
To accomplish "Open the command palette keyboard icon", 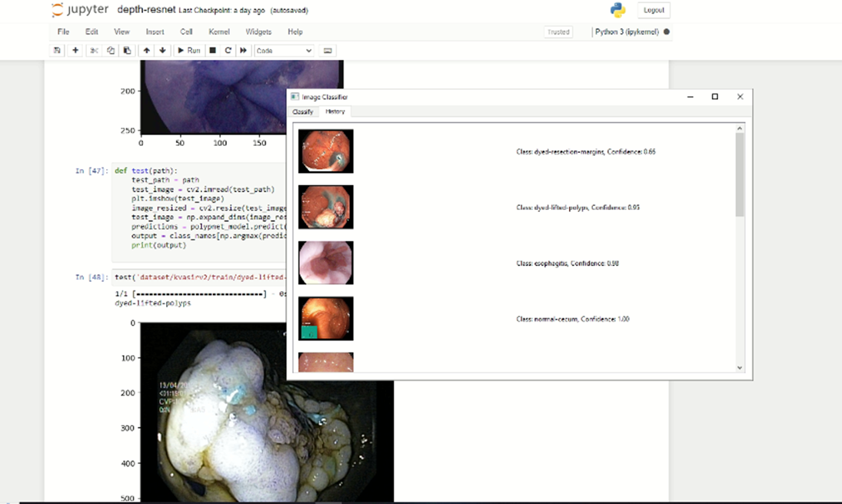I will click(328, 51).
